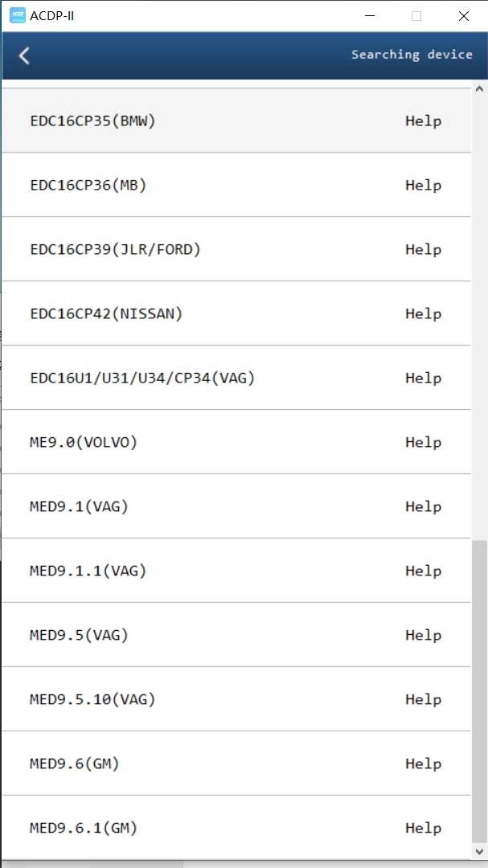Open Help for EDC16CP35(BMW)
The height and width of the screenshot is (868, 488).
point(423,121)
